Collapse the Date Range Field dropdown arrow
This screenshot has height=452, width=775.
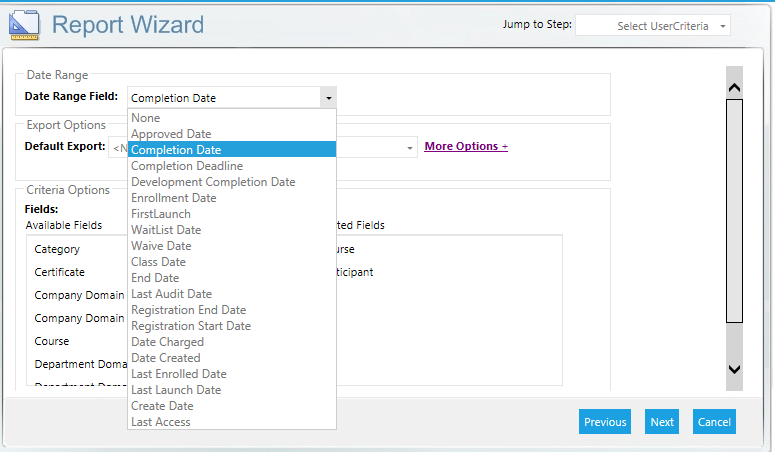tap(327, 98)
